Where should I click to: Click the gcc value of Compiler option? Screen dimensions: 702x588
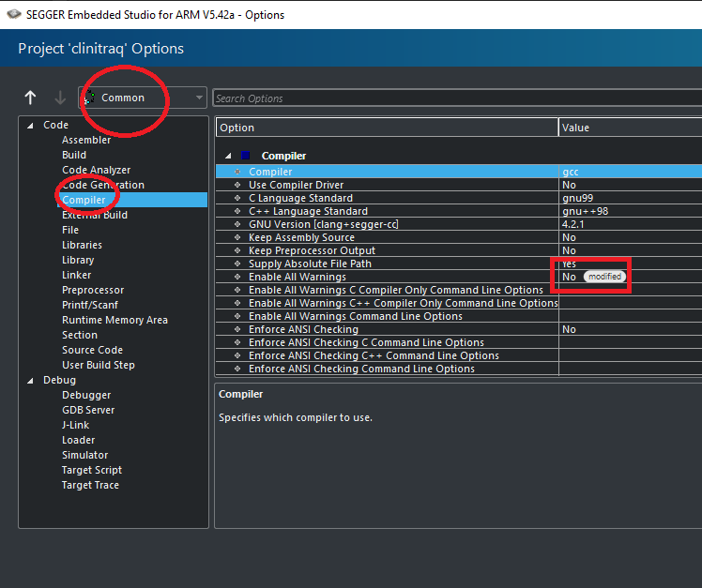click(571, 172)
